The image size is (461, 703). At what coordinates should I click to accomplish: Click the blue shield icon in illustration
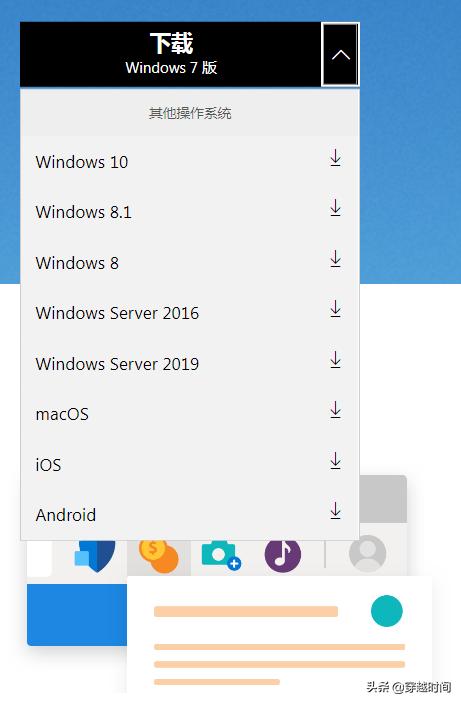click(x=95, y=556)
